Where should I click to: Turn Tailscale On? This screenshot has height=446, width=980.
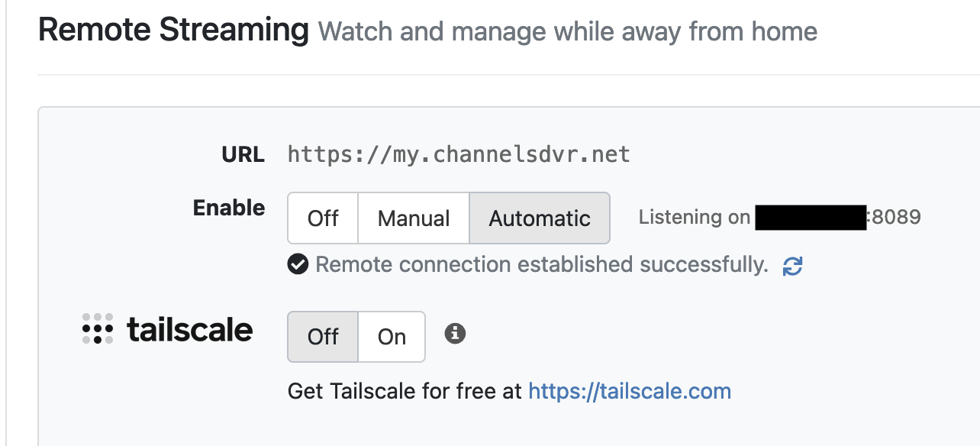(x=392, y=337)
